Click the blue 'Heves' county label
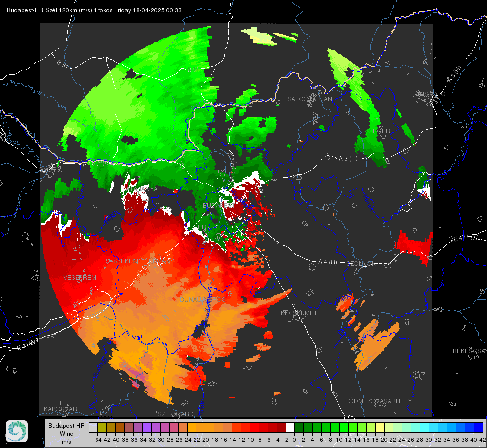This screenshot has height=448, width=487. [x=368, y=202]
